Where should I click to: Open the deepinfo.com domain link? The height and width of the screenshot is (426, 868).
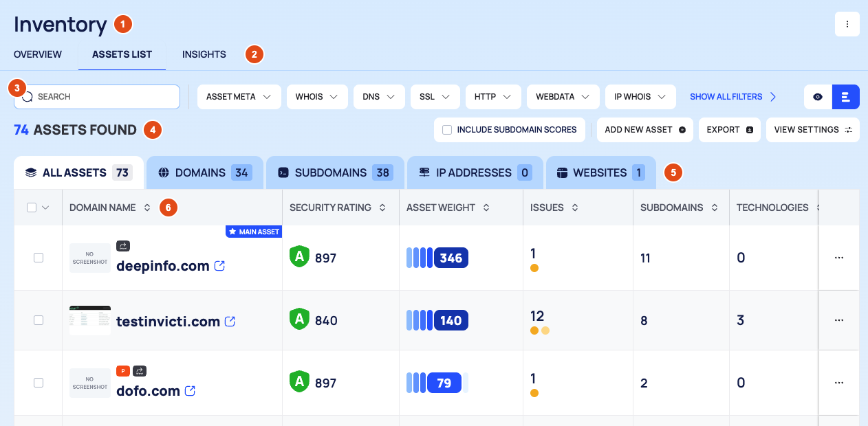(x=163, y=266)
